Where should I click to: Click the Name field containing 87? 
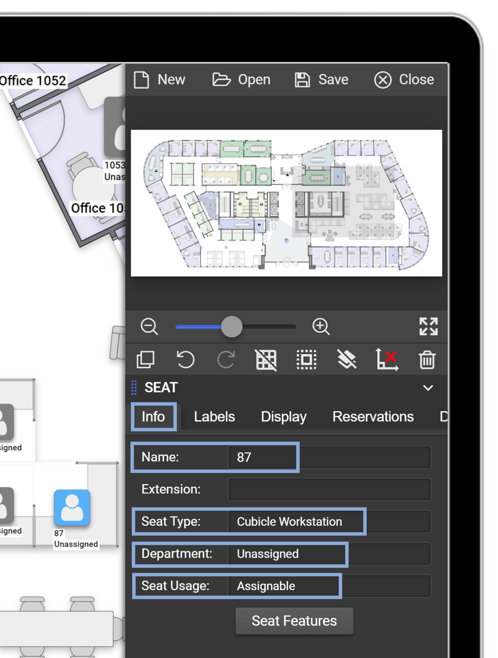tap(329, 457)
